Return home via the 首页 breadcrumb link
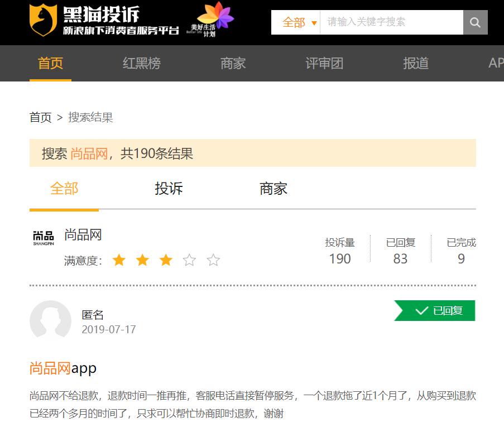504x432 pixels. pos(40,117)
